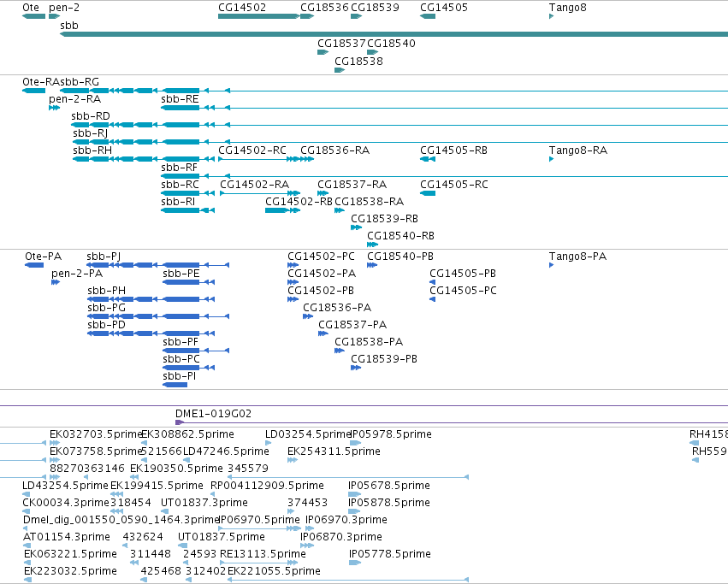
Task: Select the sbb-PF protein label
Action: [181, 342]
